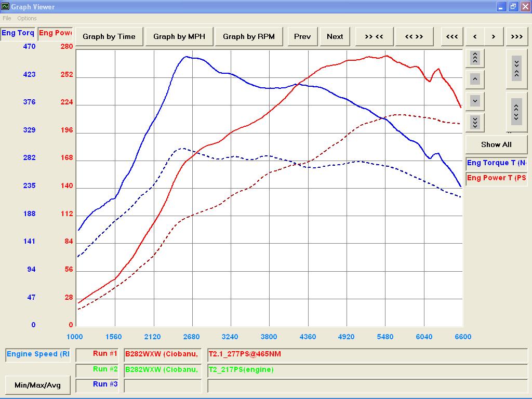532x399 pixels.
Task: Click the 2680 RPM axis label
Action: [x=191, y=337]
